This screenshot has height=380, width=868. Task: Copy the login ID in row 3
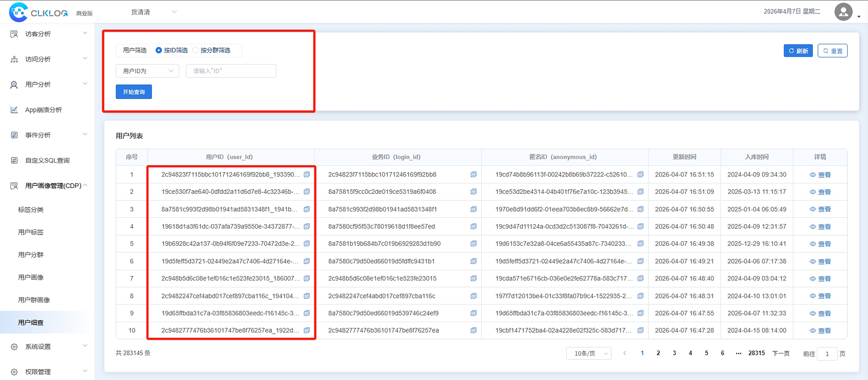click(x=473, y=209)
